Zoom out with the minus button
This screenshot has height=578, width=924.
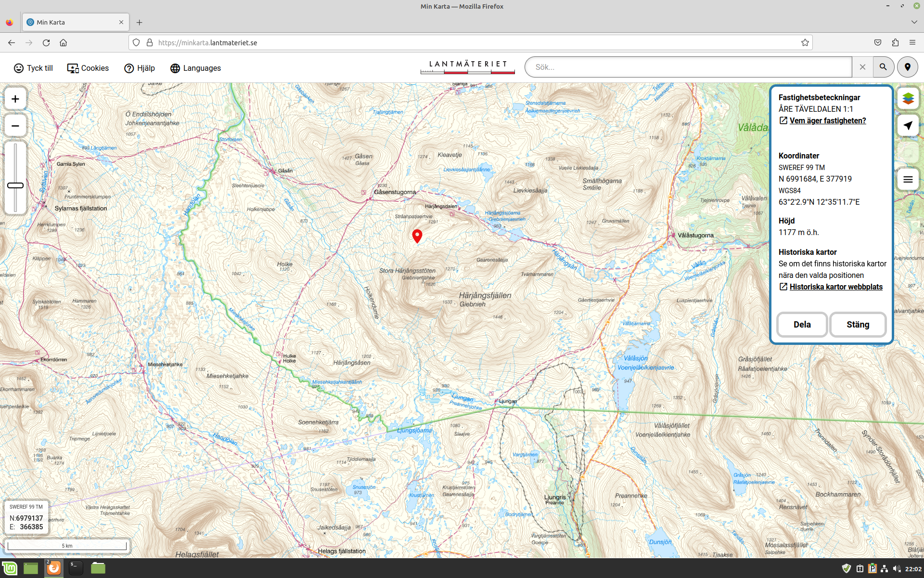pos(15,126)
